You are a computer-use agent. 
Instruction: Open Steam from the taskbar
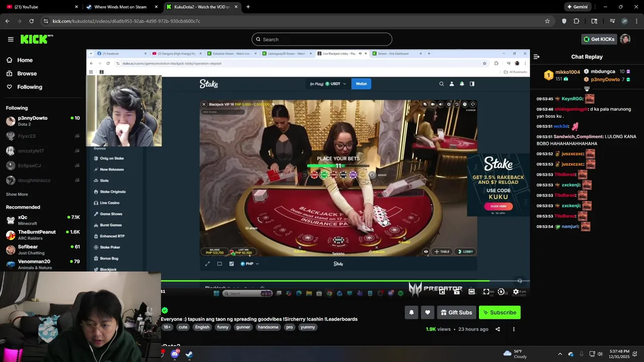(x=189, y=354)
